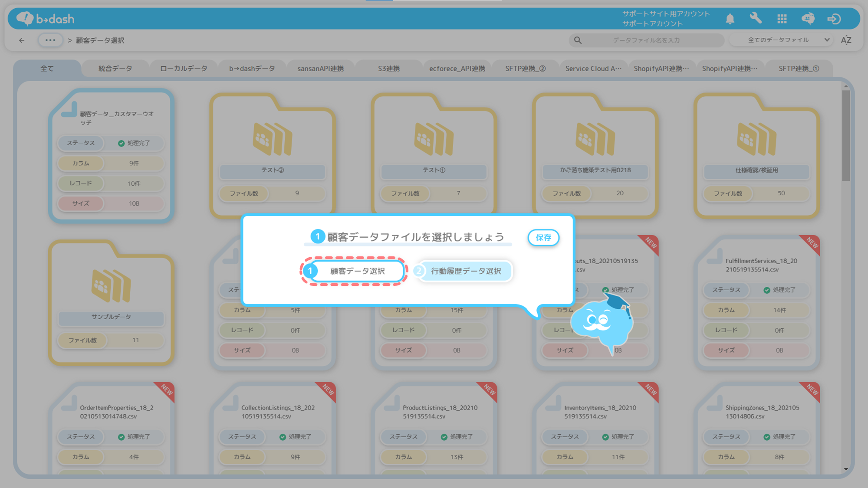Click サイズ 10B row on 顧客データ card
The image size is (868, 488).
tap(111, 203)
